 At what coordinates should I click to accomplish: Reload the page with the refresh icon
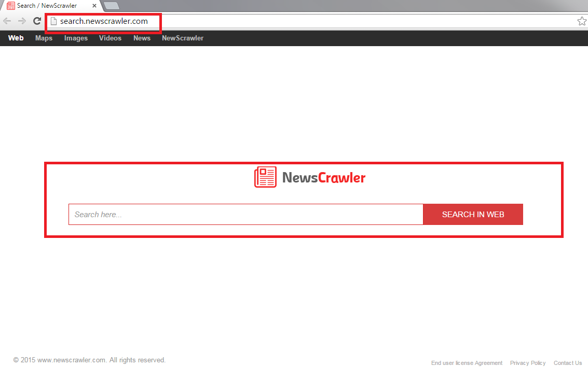[37, 21]
